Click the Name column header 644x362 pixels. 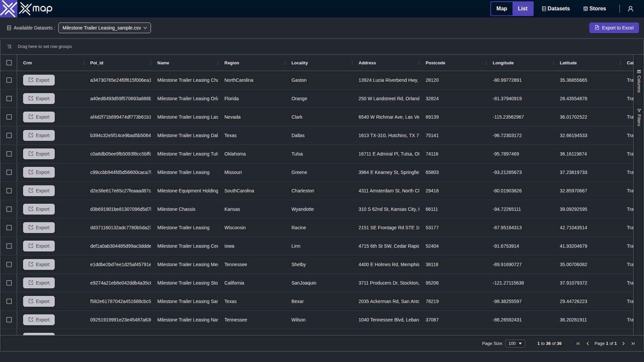click(x=163, y=63)
